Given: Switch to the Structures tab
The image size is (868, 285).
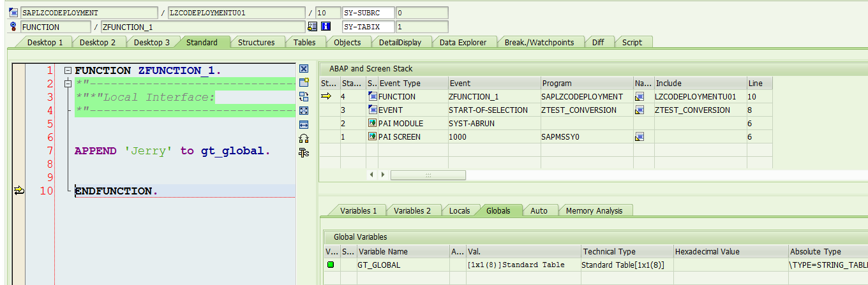Looking at the screenshot, I should click(x=257, y=42).
